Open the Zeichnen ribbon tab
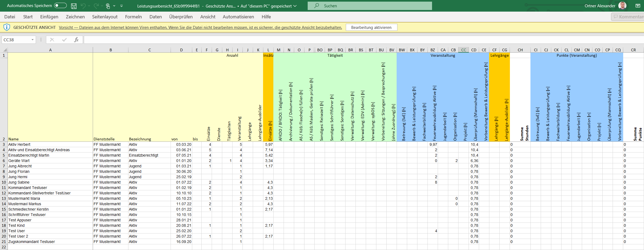Image resolution: width=644 pixels, height=250 pixels. 75,17
